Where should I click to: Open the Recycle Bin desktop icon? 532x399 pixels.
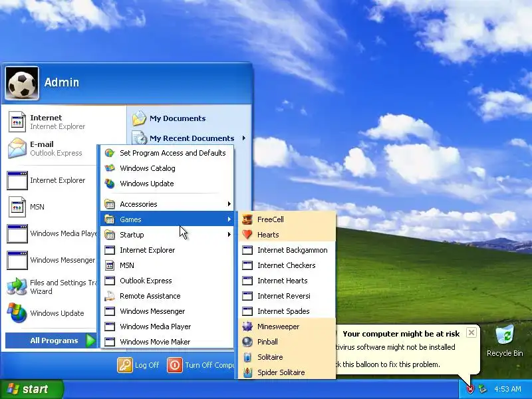tap(505, 335)
